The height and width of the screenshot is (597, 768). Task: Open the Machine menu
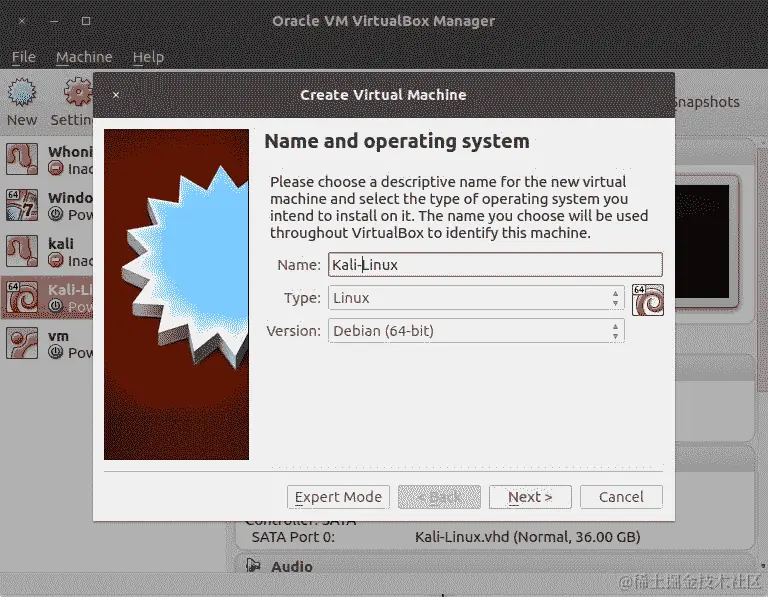coord(84,57)
